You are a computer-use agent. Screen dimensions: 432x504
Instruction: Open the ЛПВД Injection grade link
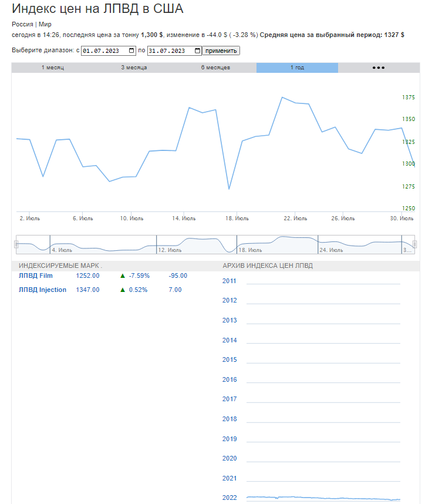click(42, 290)
